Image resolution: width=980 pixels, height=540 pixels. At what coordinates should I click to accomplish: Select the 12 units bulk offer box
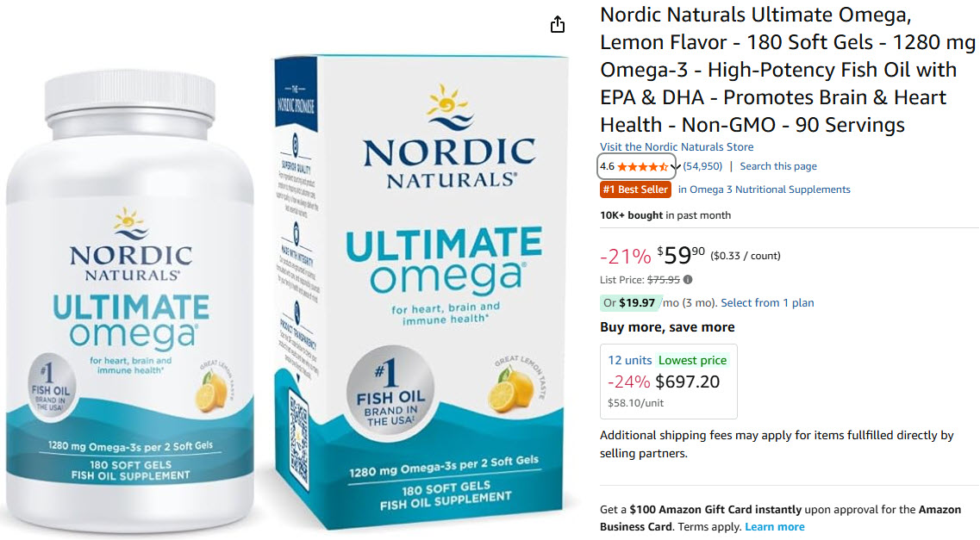668,381
